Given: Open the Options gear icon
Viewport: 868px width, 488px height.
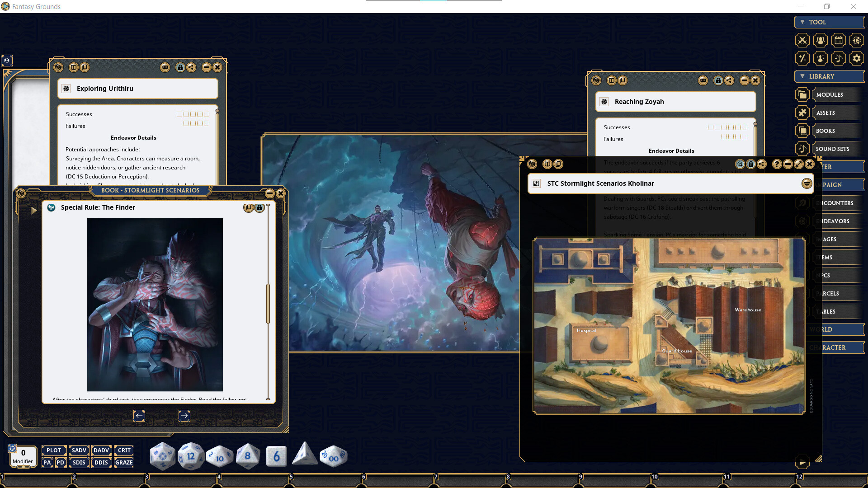Looking at the screenshot, I should pos(857,58).
